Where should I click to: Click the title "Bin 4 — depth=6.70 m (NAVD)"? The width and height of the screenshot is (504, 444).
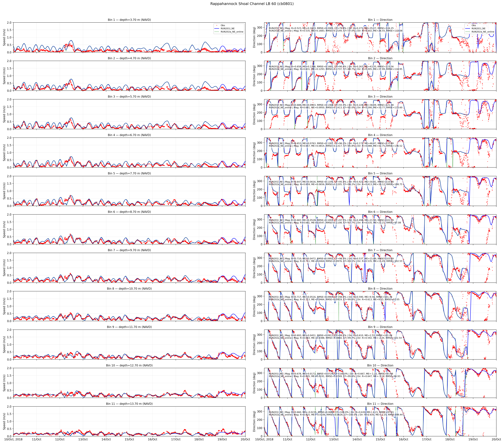point(129,135)
